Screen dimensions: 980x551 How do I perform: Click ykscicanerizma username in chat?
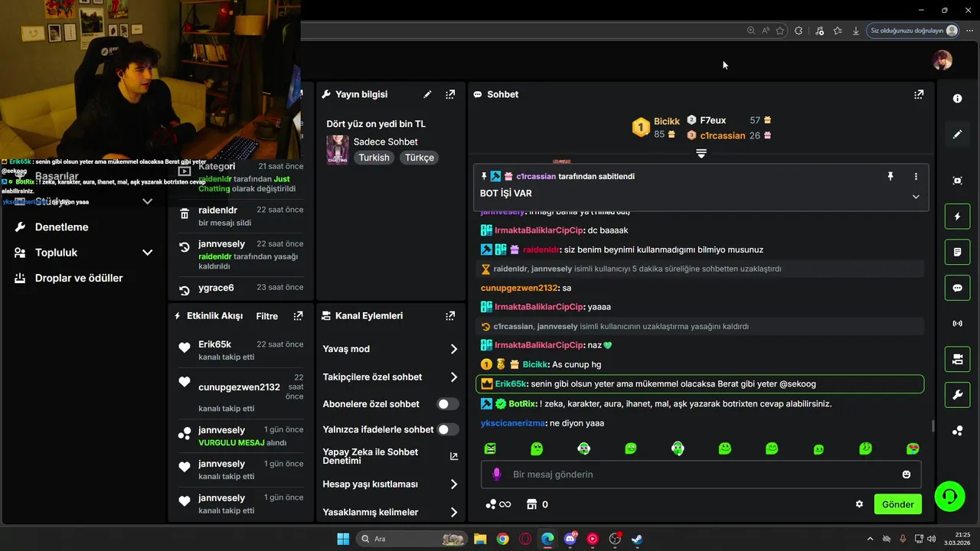coord(512,423)
